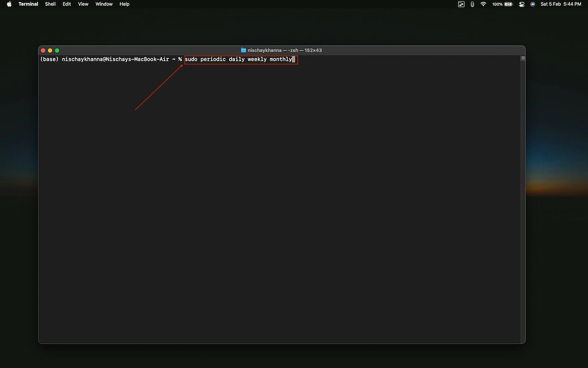The width and height of the screenshot is (588, 368).
Task: Click the folder proxy icon in the title bar
Action: (243, 50)
